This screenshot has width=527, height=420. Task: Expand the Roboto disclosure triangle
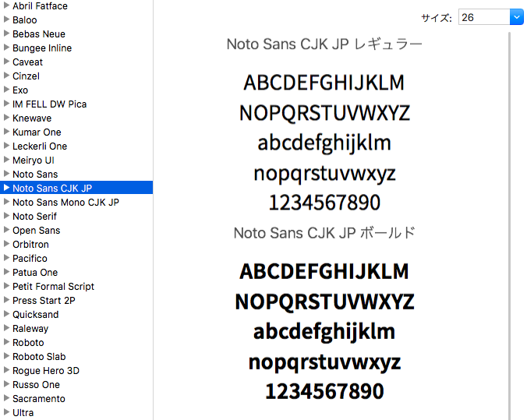click(x=6, y=342)
